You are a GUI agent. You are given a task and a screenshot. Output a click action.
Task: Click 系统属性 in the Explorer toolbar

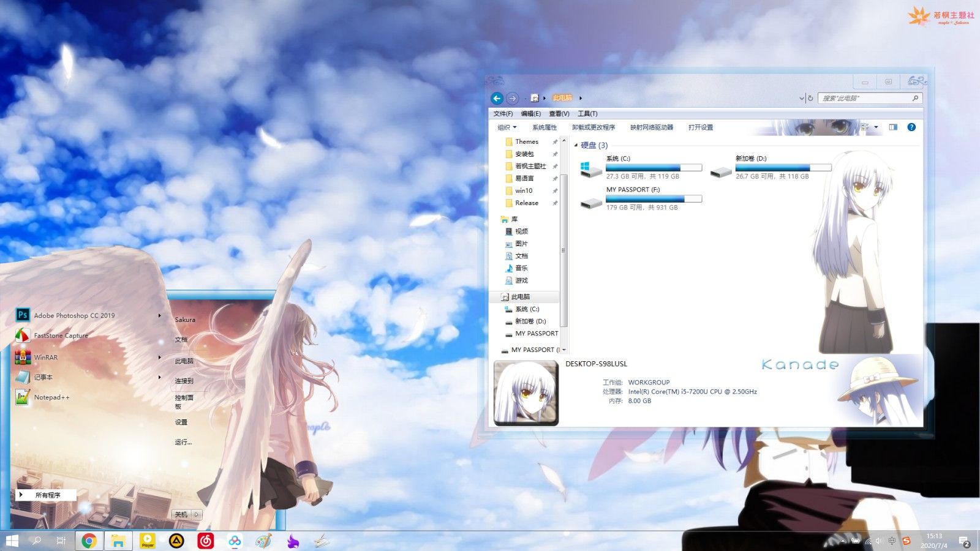545,127
